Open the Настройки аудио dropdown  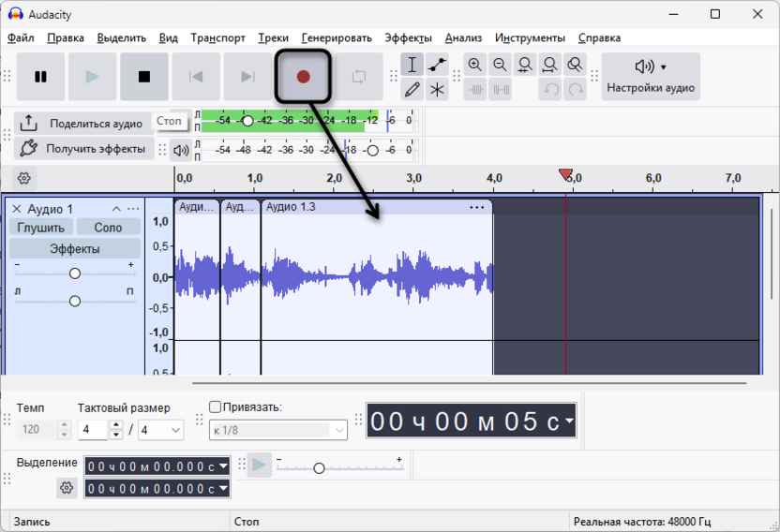pos(651,77)
